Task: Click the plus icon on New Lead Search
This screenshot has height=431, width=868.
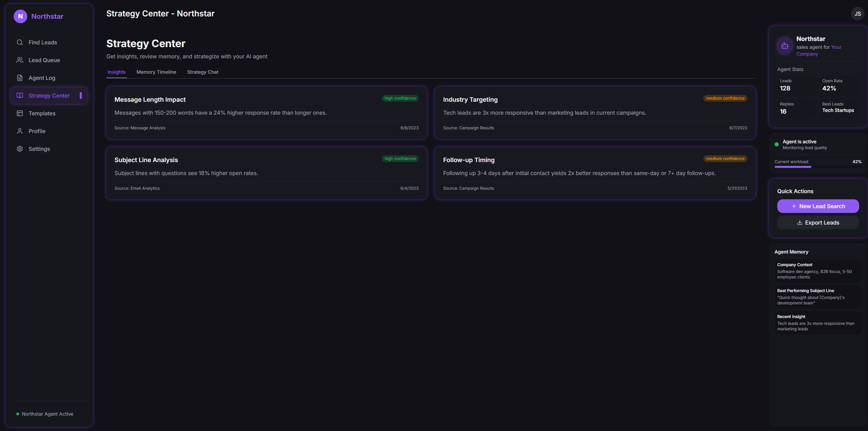Action: coord(794,206)
